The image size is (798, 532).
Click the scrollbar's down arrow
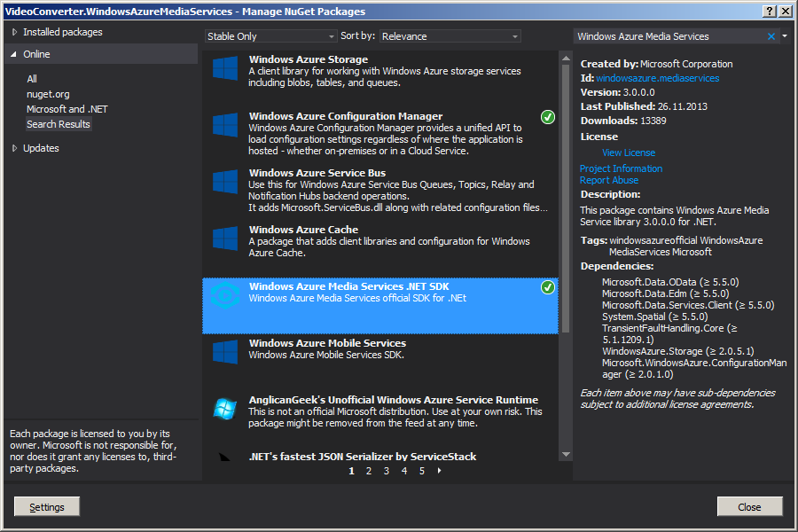(565, 453)
